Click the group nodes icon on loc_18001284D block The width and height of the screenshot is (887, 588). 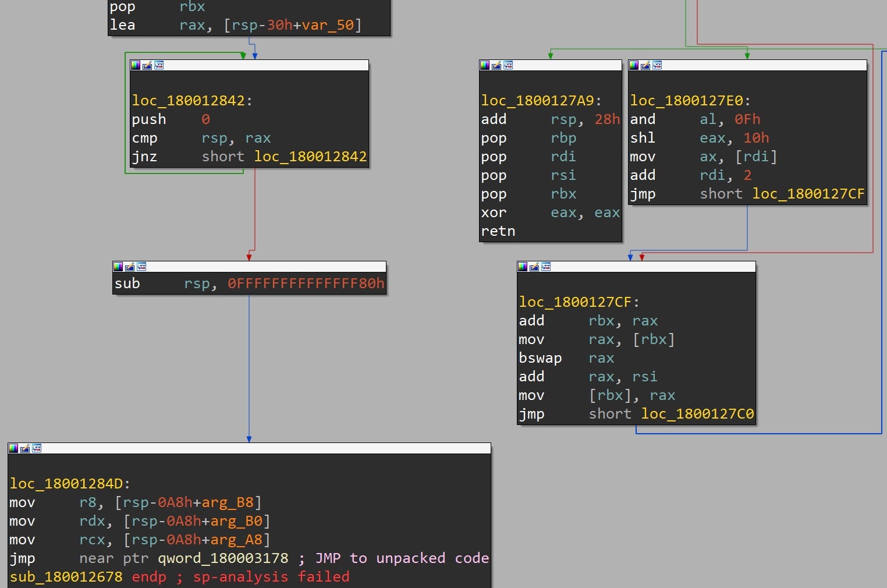click(37, 448)
